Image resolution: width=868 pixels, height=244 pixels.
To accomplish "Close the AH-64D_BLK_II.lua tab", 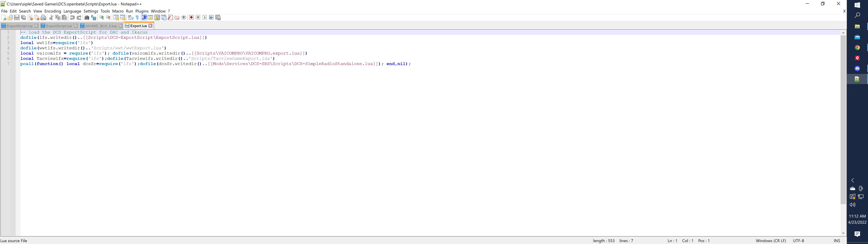I will pos(121,26).
